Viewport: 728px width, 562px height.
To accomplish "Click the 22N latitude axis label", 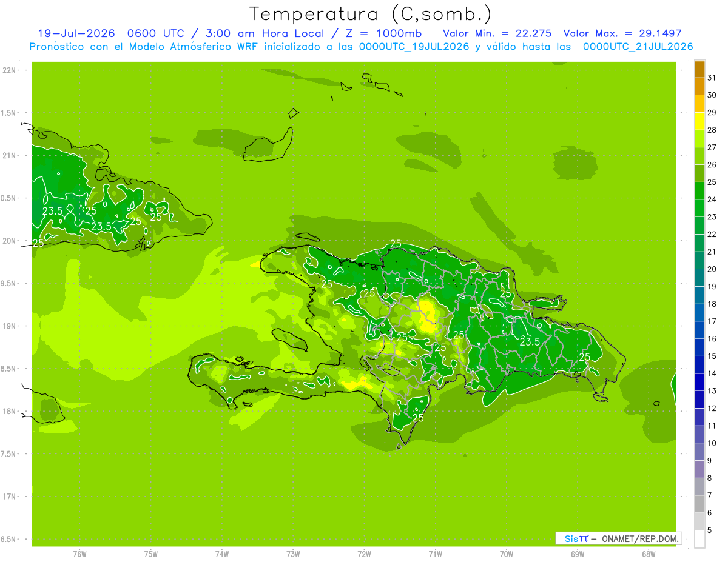I will coord(10,70).
